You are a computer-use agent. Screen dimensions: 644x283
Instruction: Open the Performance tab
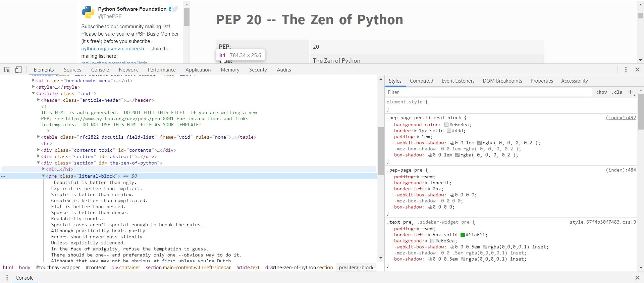click(162, 69)
